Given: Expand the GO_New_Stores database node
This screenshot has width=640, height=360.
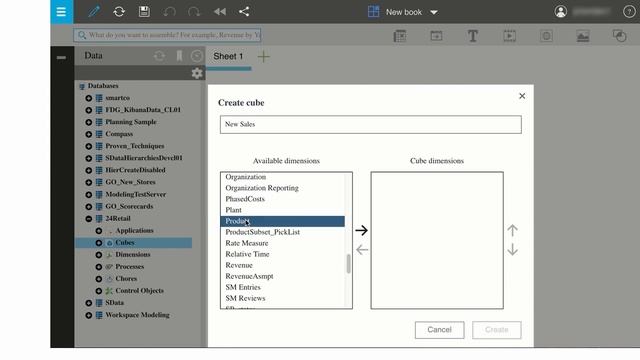Looking at the screenshot, I should click(89, 182).
